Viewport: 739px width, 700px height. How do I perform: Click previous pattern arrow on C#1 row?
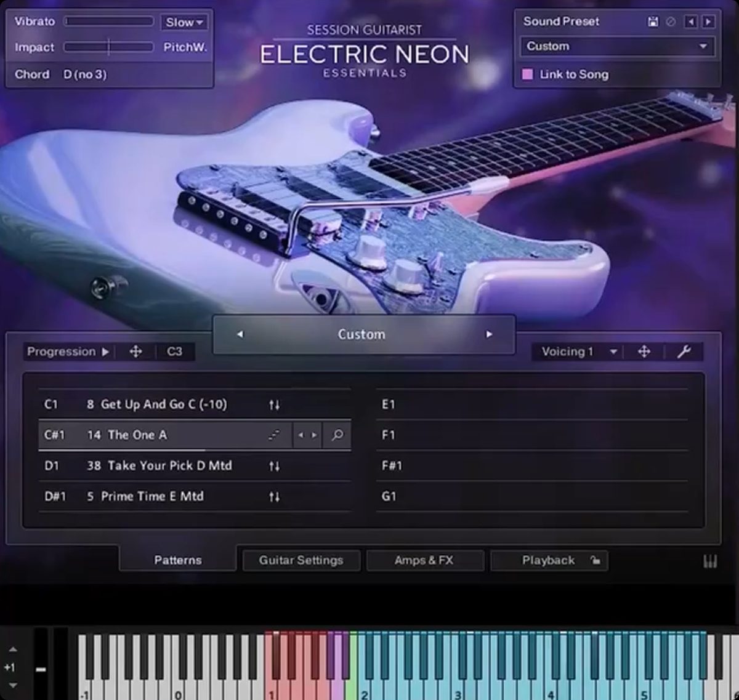(x=301, y=435)
